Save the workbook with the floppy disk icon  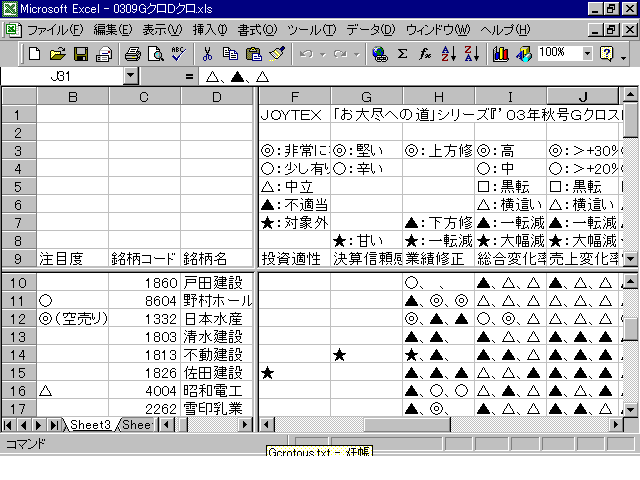click(x=80, y=54)
